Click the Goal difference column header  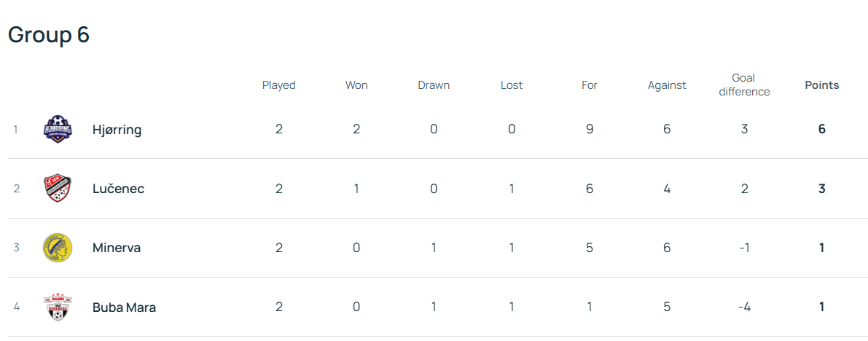coord(744,85)
